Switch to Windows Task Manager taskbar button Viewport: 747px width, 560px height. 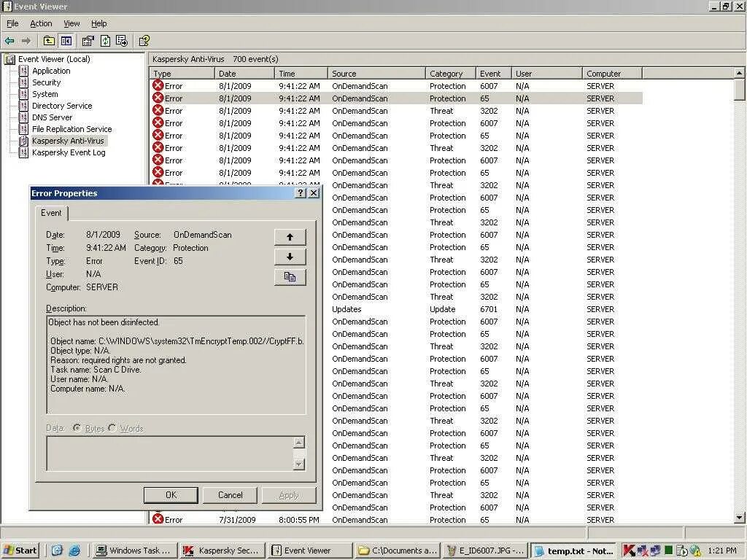pyautogui.click(x=134, y=551)
